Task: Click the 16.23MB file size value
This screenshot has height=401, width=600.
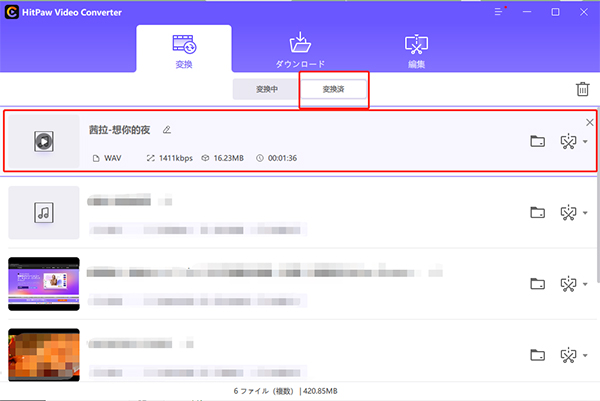Action: coord(228,158)
